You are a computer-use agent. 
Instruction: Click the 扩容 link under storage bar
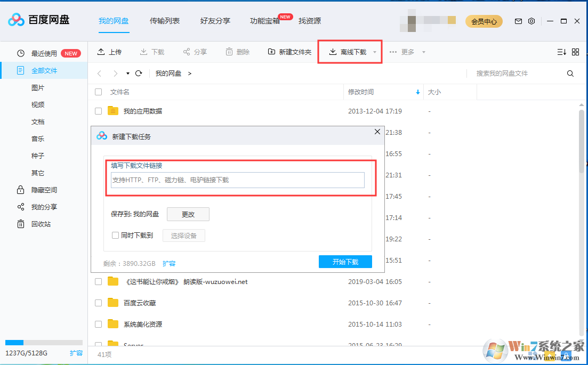pos(76,353)
